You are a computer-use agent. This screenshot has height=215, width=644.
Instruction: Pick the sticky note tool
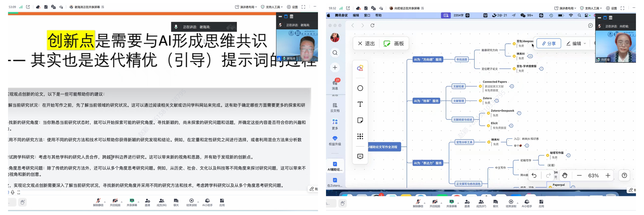[360, 120]
